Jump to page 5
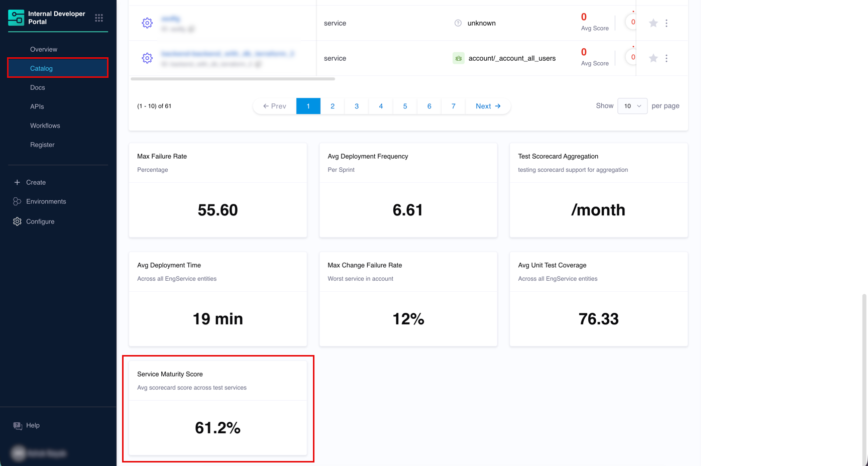Viewport: 868px width, 466px height. coord(405,106)
